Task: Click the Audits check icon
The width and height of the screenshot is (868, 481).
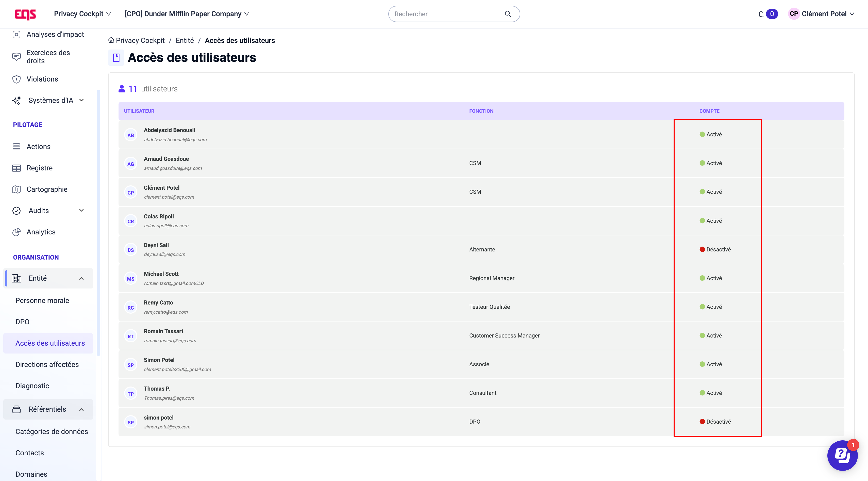Action: click(x=16, y=211)
